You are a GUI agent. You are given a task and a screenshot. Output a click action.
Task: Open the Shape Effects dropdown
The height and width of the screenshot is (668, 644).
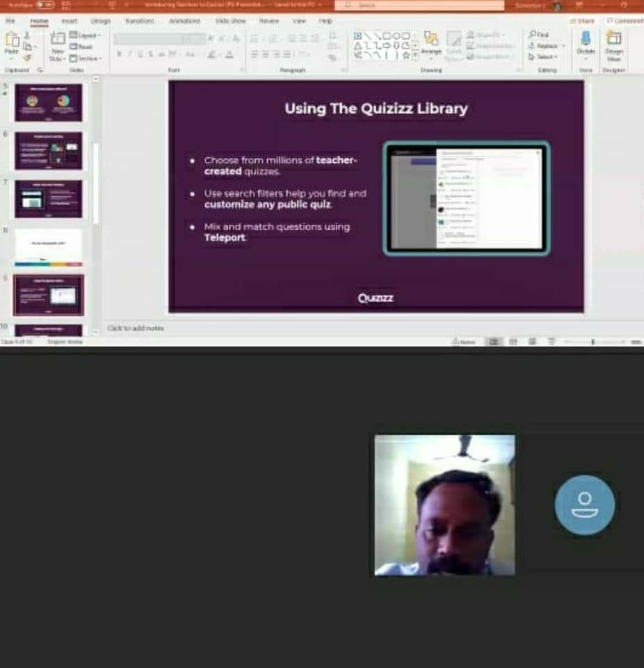(488, 56)
